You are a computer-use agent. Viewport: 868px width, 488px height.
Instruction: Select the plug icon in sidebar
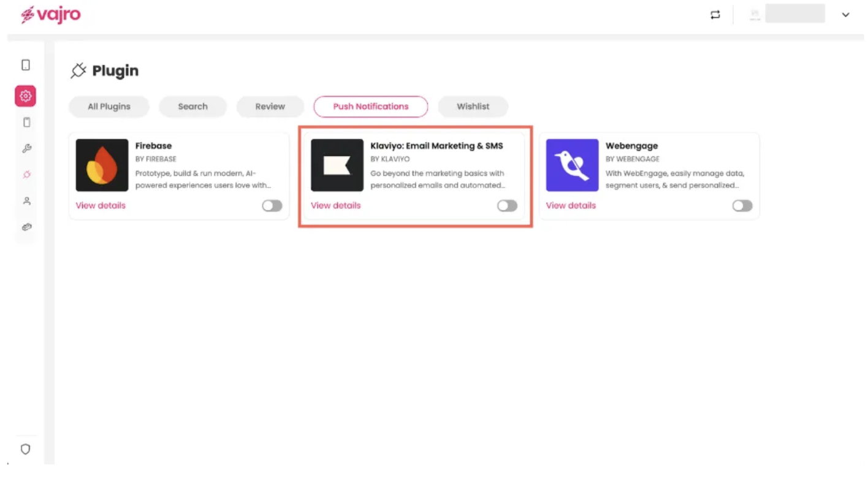coord(26,175)
